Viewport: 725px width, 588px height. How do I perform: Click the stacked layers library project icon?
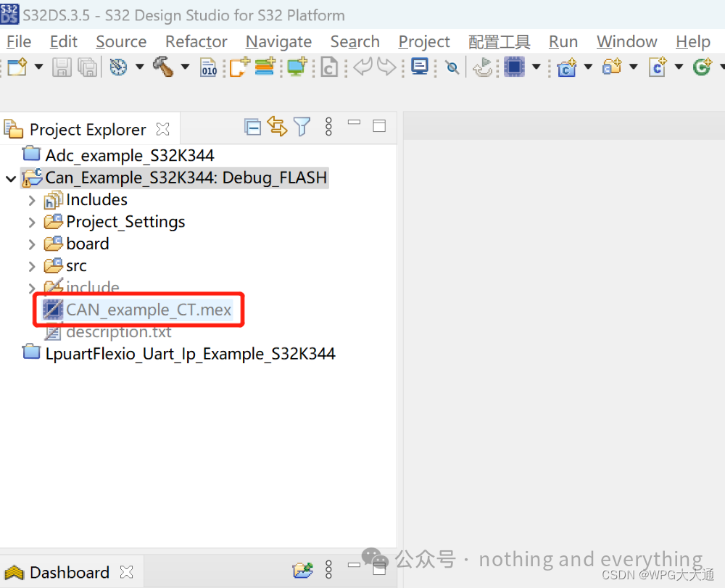[x=265, y=67]
